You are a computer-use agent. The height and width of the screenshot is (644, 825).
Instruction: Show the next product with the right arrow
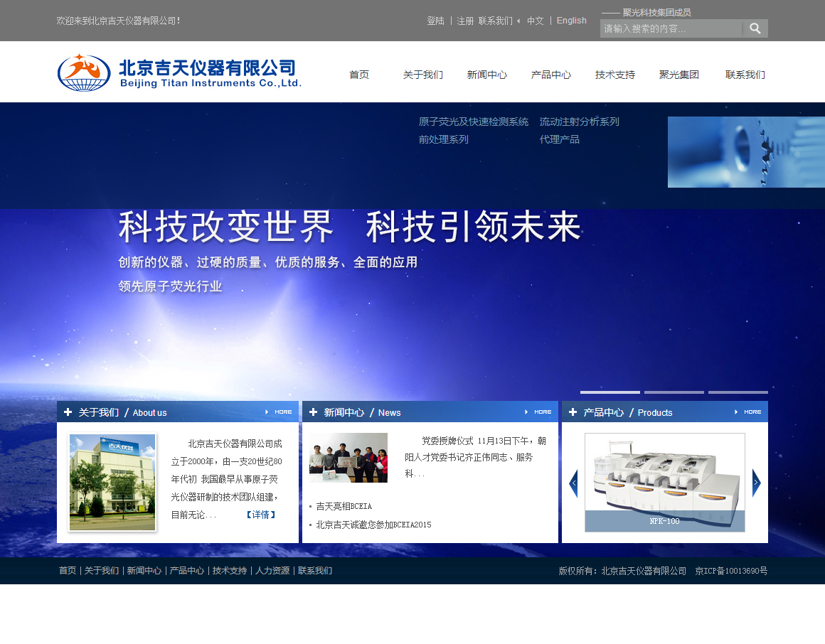(x=756, y=483)
